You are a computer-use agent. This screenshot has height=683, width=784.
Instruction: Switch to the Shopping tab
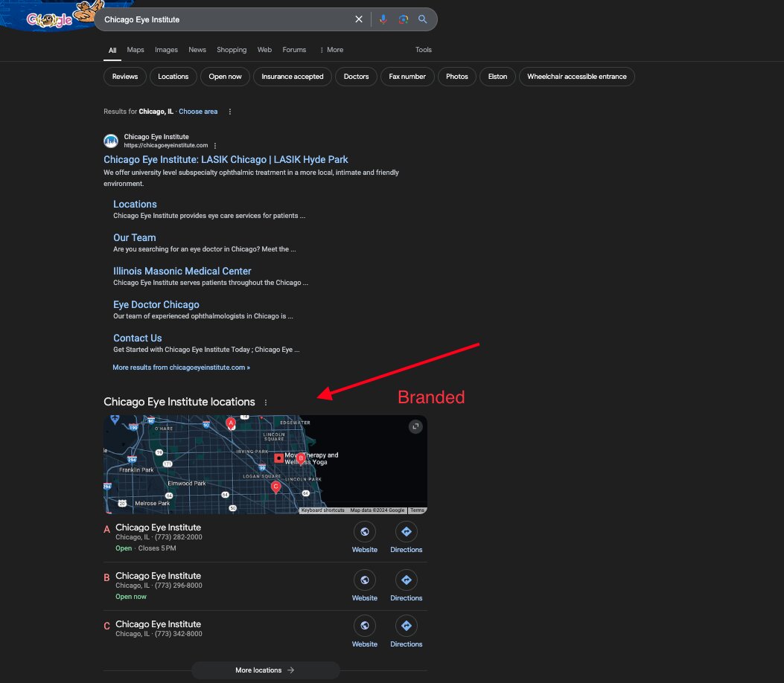pyautogui.click(x=232, y=49)
